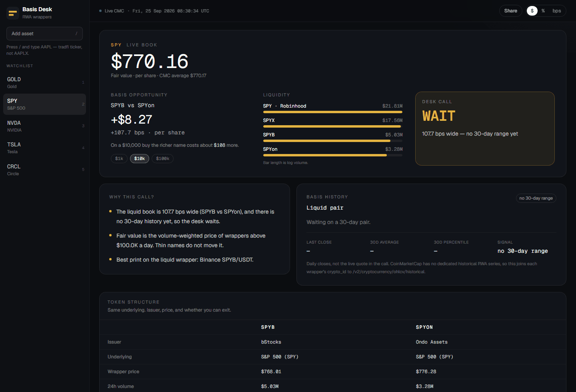The image size is (576, 392).
Task: Switch units to dollar ($) mode
Action: [532, 11]
